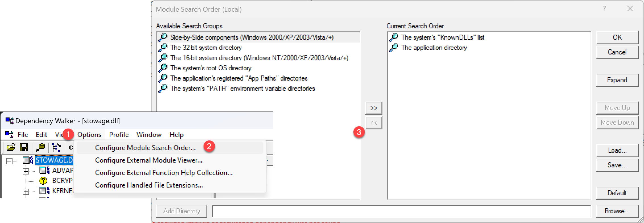Click OK in Module Search Order dialog

point(617,37)
